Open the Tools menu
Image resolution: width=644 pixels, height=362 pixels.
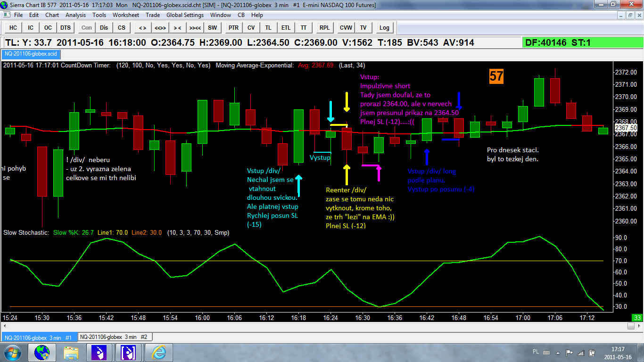click(99, 15)
